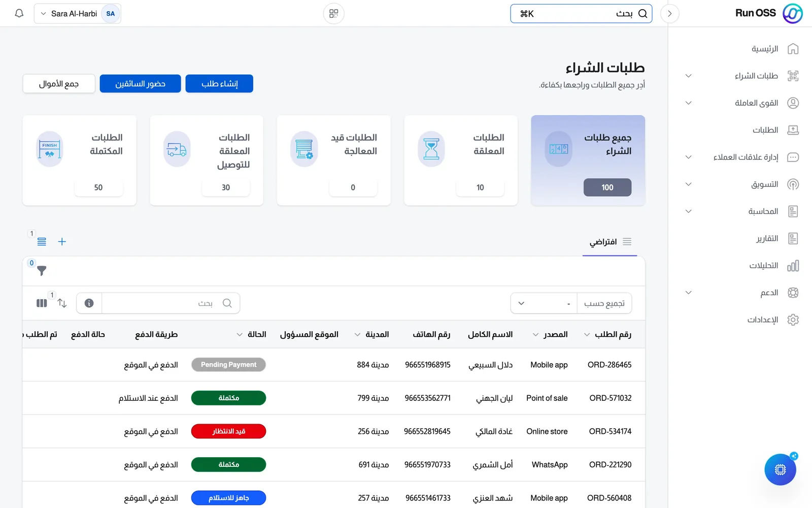This screenshot has height=508, width=812.
Task: Click the list views icon with badge 1
Action: (42, 242)
